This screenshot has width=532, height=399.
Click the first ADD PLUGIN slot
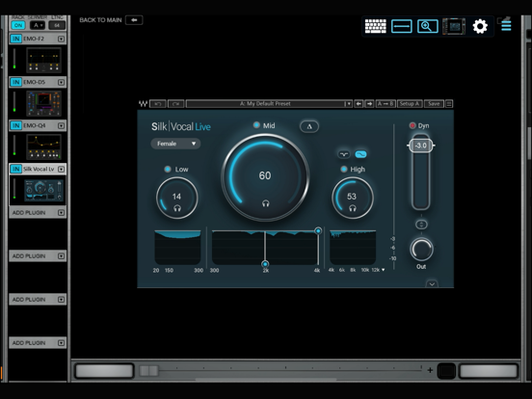(38, 213)
